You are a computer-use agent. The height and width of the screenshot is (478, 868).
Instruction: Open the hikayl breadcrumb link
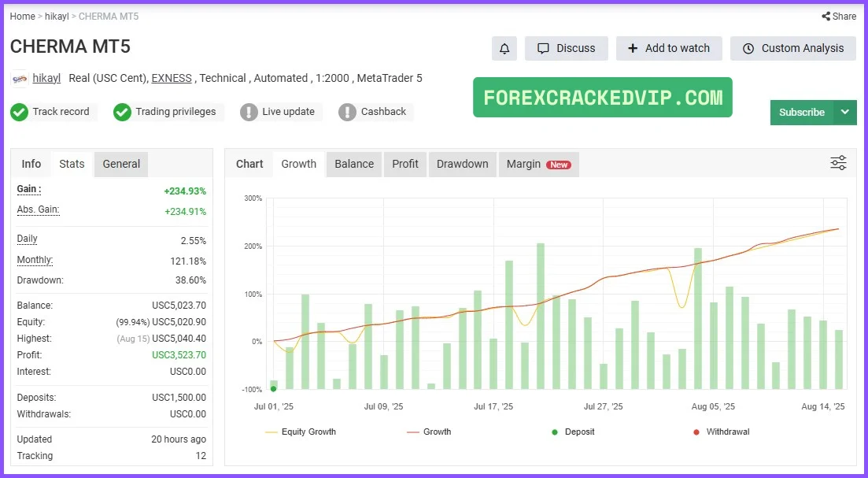(x=57, y=16)
